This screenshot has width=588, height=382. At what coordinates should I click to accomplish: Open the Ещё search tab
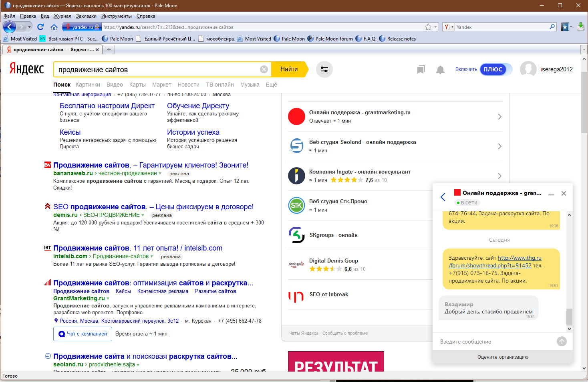(x=272, y=85)
